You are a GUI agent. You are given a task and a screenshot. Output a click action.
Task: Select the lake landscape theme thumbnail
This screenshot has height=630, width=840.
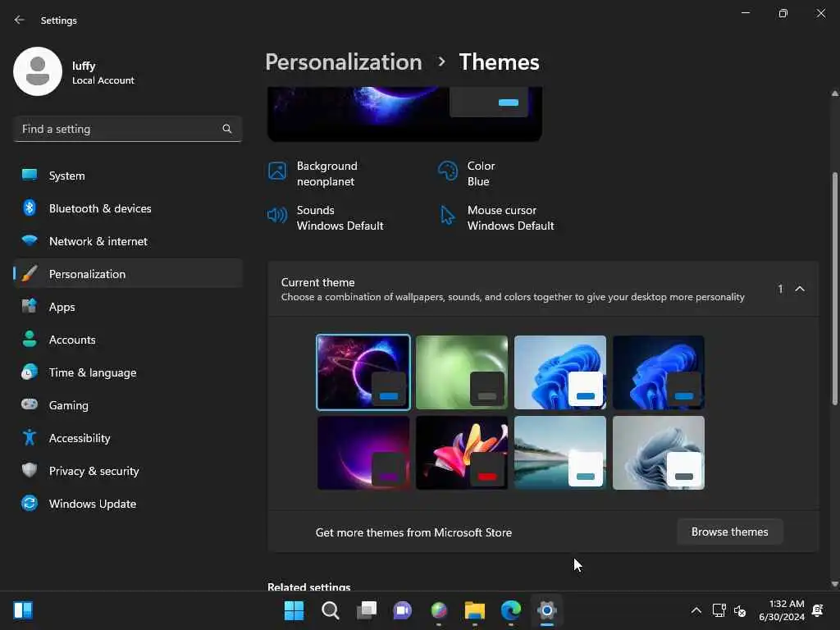[559, 453]
